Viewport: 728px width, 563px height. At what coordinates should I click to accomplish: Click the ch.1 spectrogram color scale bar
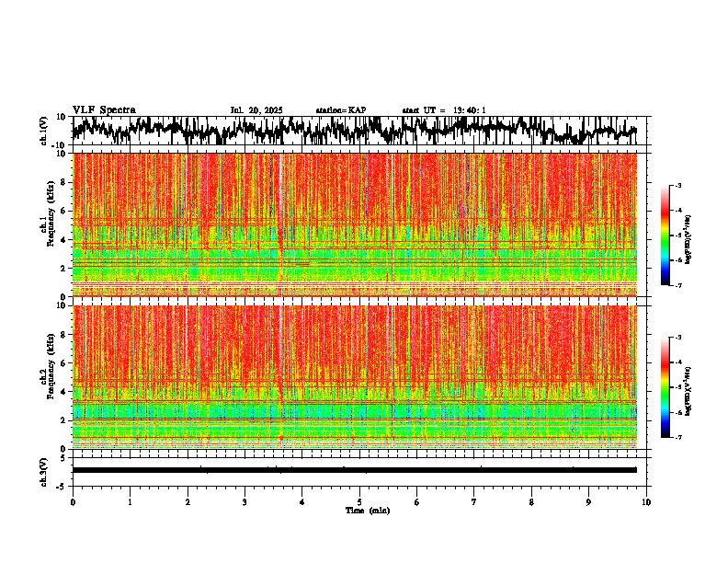665,236
